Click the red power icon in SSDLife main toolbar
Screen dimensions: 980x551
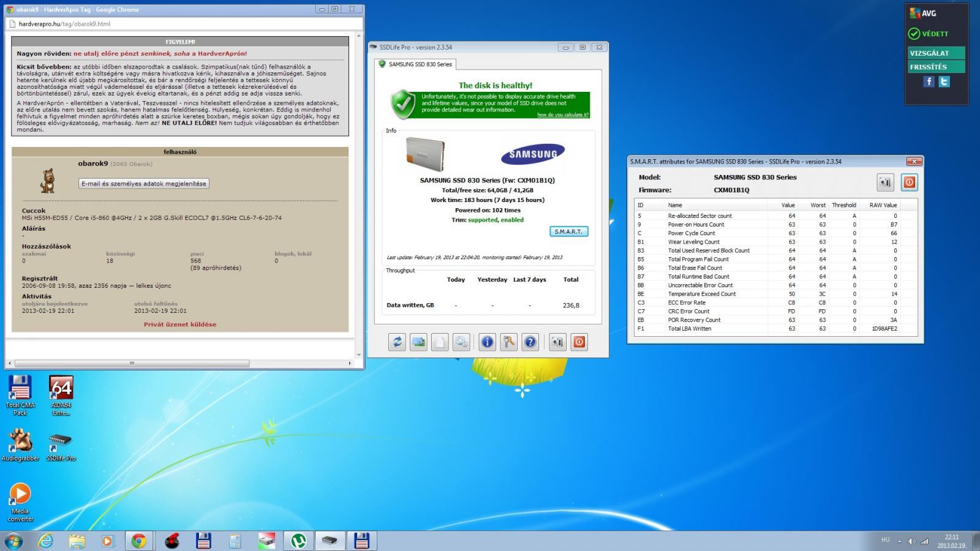[x=579, y=342]
